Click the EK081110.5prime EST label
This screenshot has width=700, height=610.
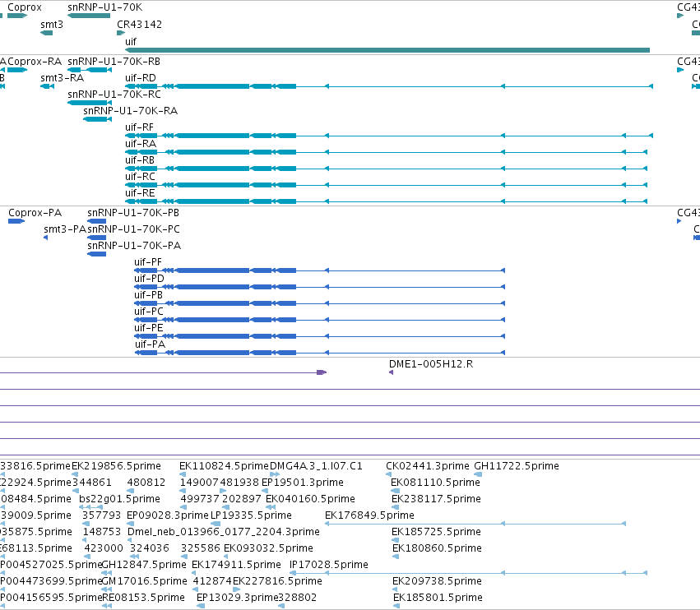(435, 483)
